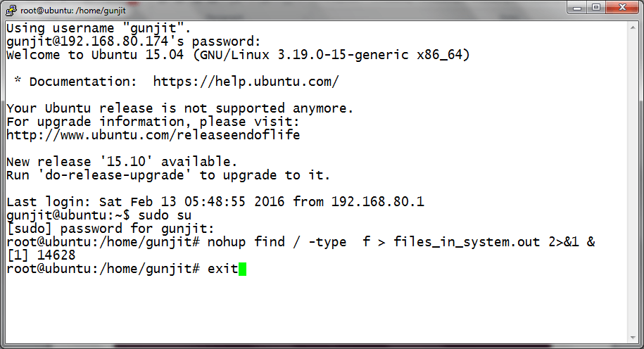Click the scrollbar up arrow
644x349 pixels.
631,27
